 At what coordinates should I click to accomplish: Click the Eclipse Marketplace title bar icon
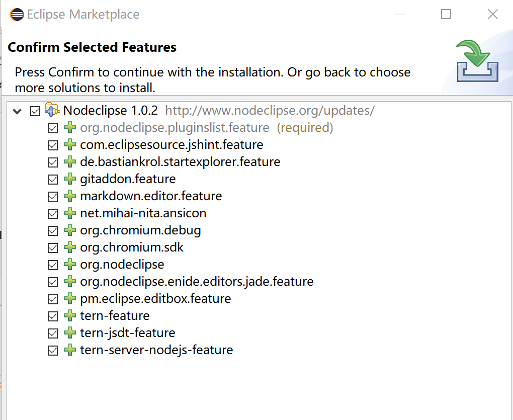[16, 14]
